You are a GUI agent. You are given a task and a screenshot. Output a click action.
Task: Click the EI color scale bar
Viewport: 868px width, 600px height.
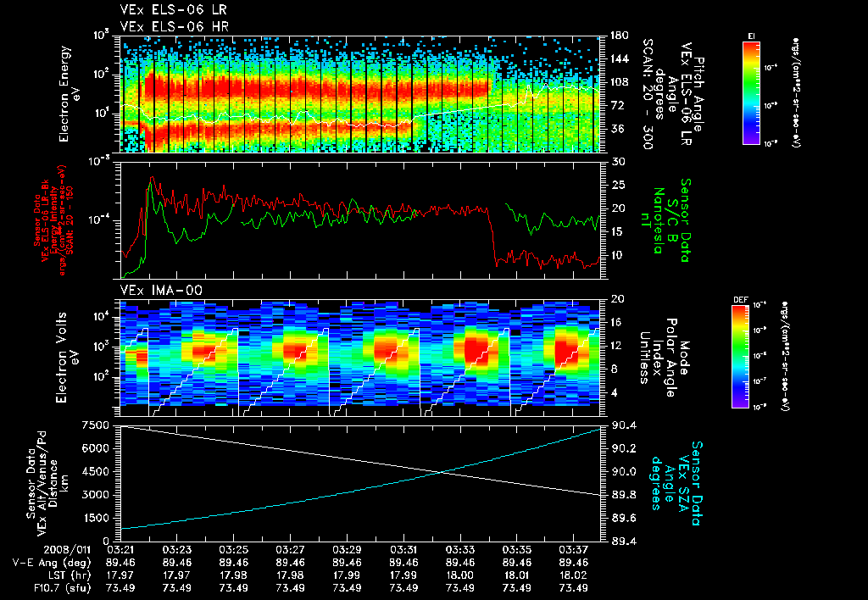click(751, 93)
